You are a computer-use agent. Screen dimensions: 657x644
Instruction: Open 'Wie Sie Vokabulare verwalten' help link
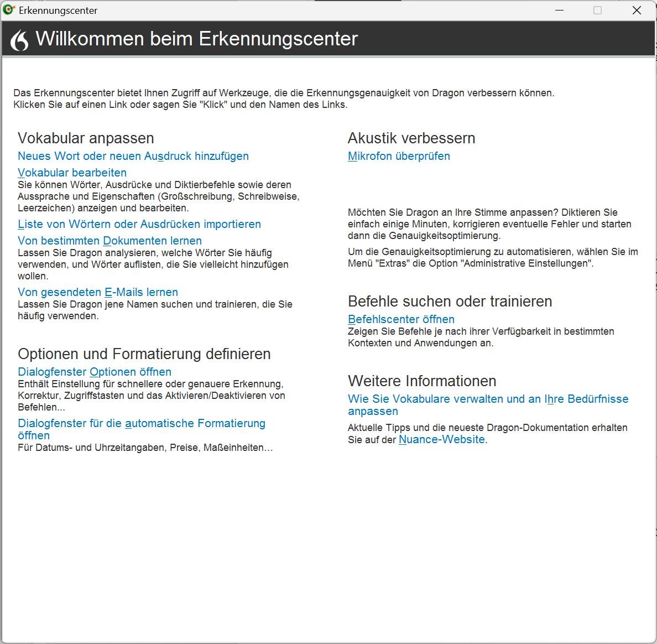pyautogui.click(x=488, y=405)
